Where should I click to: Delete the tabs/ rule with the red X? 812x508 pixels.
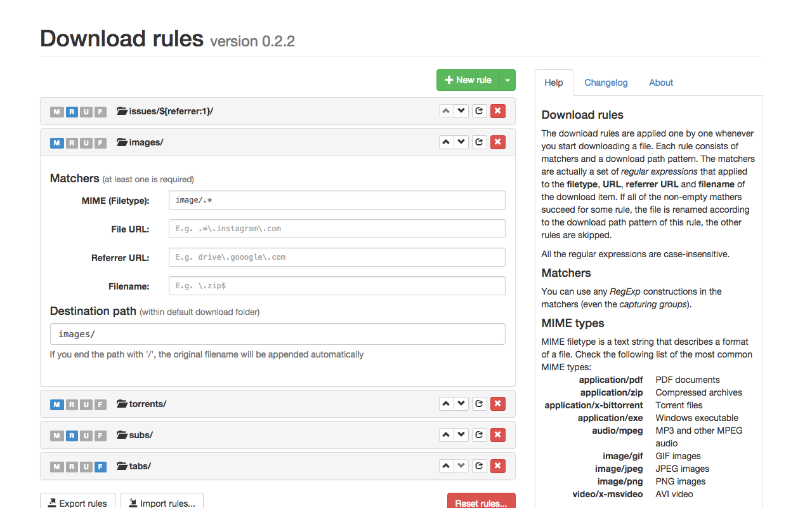(x=498, y=466)
